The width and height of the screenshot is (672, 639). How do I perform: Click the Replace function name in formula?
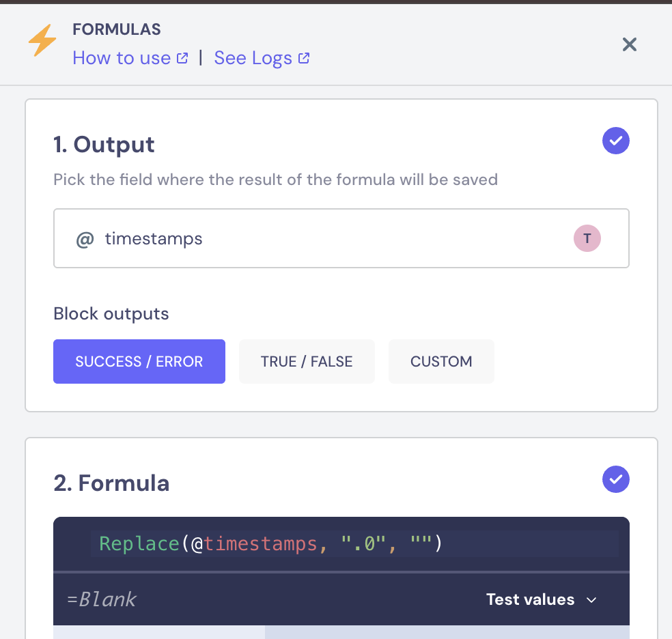click(x=139, y=544)
